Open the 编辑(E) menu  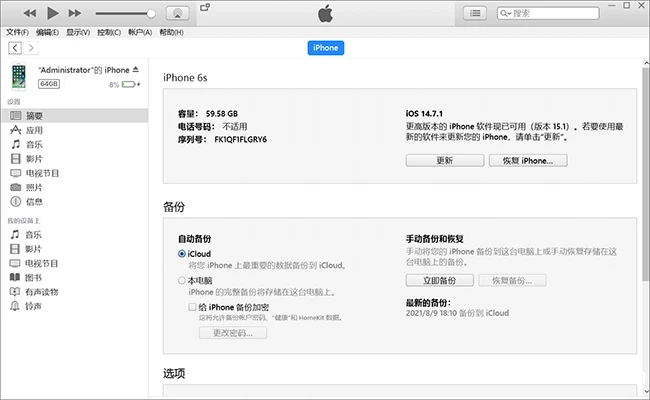[x=47, y=32]
